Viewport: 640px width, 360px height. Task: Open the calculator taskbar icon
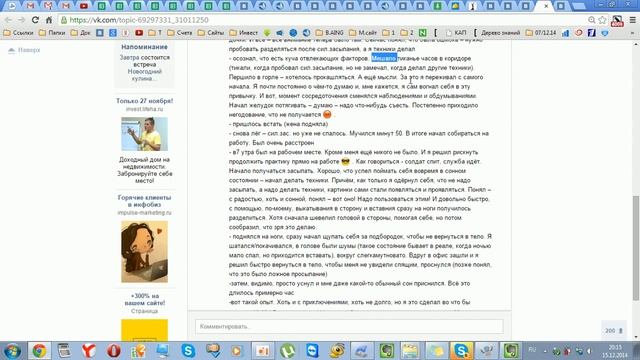coord(64,351)
